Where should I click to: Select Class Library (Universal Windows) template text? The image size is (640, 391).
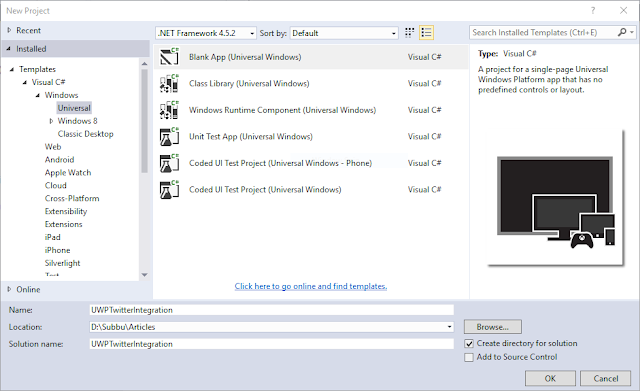249,83
